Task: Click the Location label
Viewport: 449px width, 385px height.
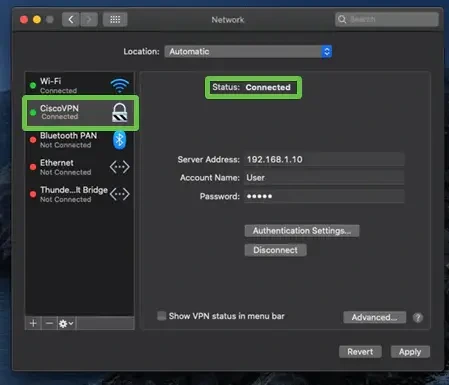Action: pos(141,52)
